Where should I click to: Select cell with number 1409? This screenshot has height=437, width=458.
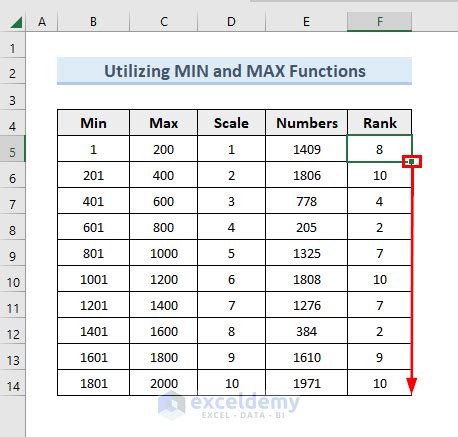point(306,149)
